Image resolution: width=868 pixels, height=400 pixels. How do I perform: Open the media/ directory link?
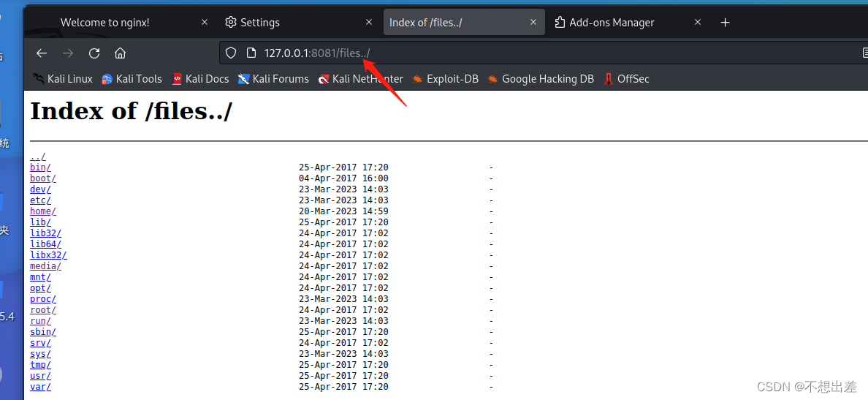[x=45, y=266]
